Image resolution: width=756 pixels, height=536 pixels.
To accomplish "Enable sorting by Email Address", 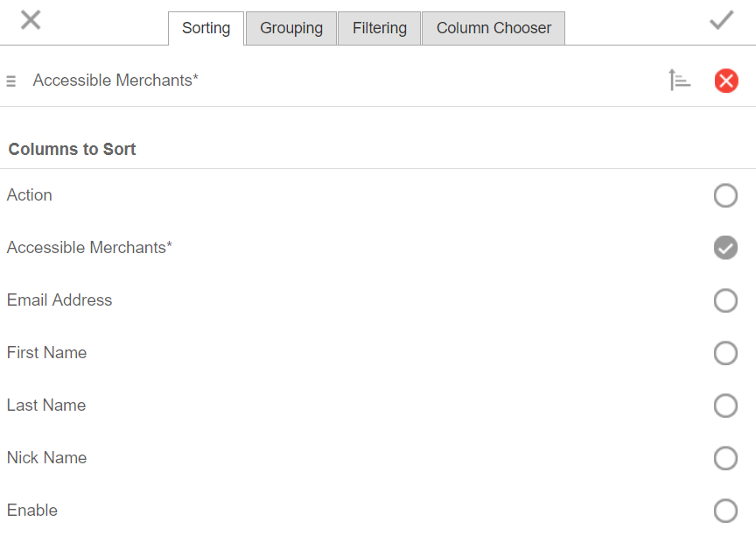I will tap(725, 300).
